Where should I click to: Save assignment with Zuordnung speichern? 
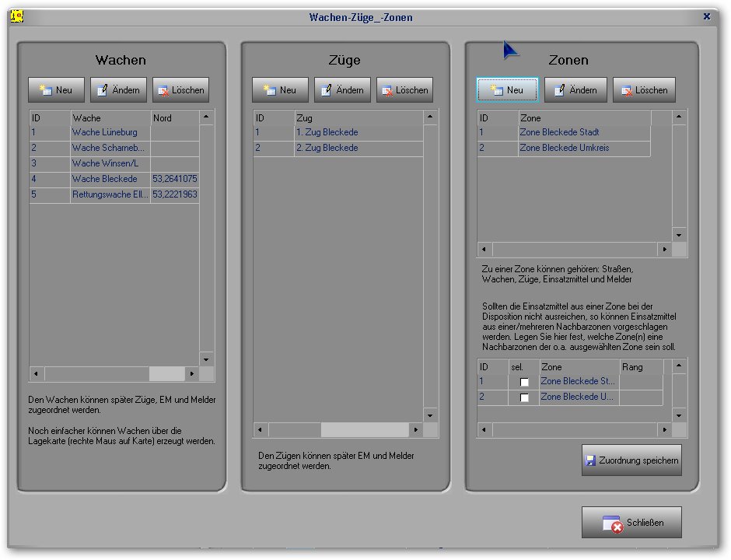(631, 460)
